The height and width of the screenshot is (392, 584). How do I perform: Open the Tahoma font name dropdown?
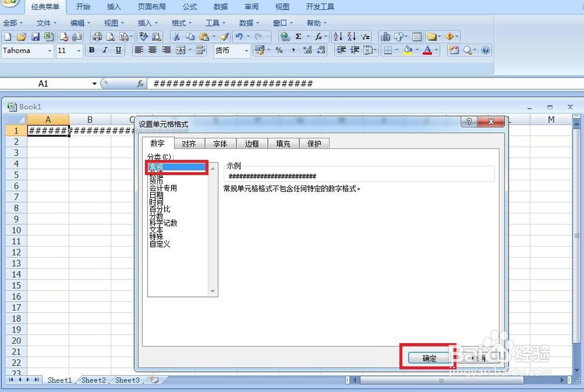[50, 51]
